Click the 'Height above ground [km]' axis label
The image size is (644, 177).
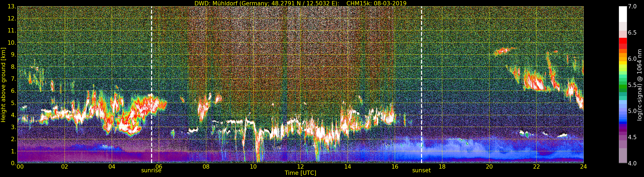pos(3,85)
